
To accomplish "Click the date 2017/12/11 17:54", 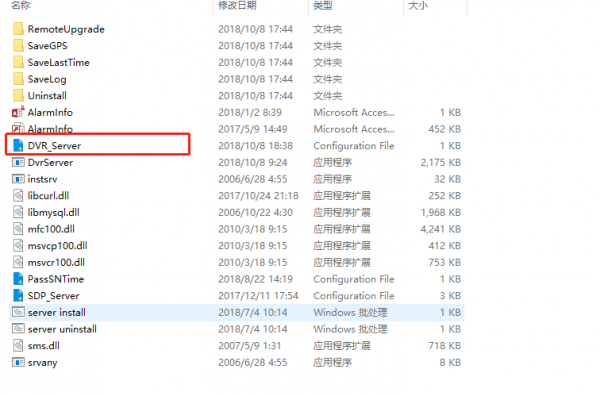I will pos(258,296).
